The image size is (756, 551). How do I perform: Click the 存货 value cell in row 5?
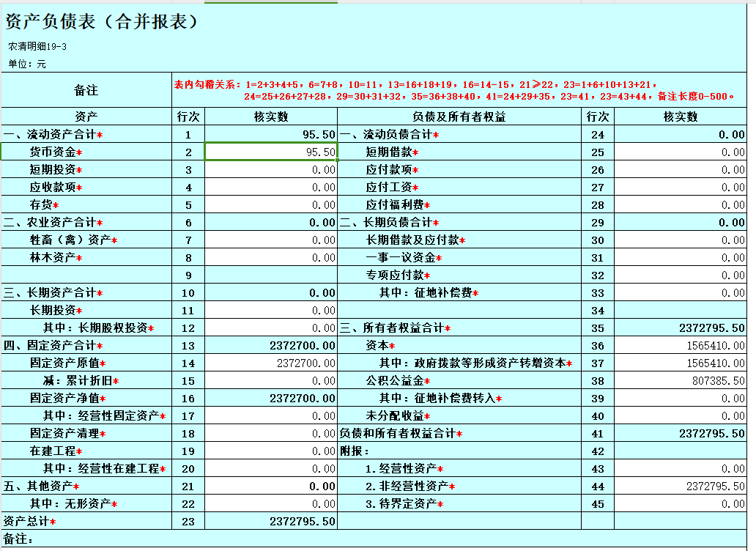pyautogui.click(x=271, y=204)
